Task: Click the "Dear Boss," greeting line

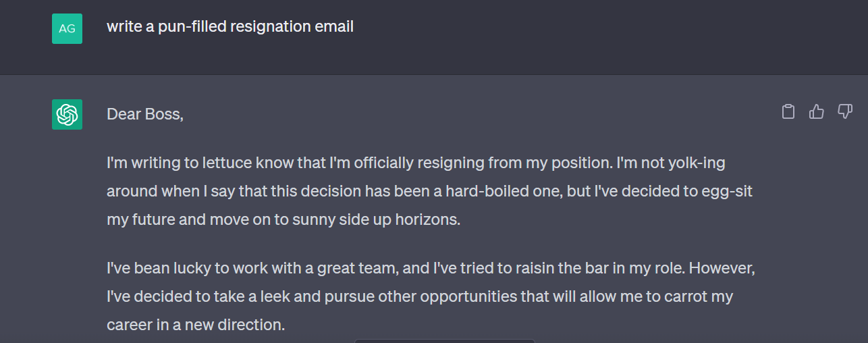Action: pos(145,114)
